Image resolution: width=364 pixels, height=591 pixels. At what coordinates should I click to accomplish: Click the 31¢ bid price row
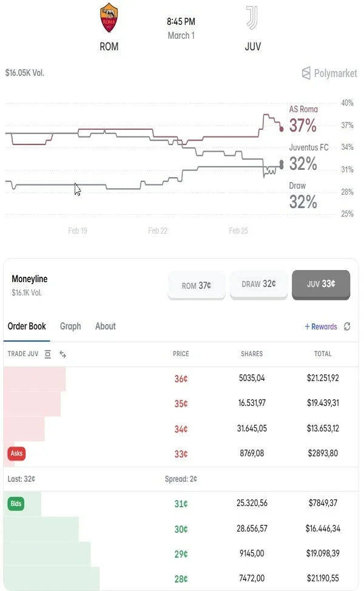tap(181, 504)
